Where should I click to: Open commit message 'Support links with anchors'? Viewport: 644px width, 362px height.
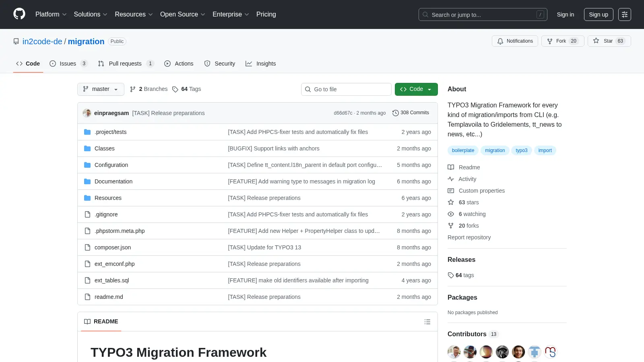(x=274, y=148)
